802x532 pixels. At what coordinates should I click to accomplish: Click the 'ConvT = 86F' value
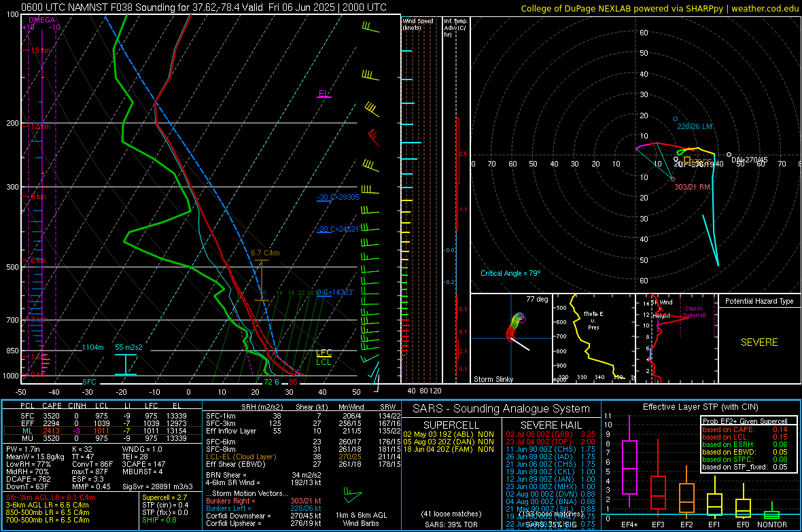(92, 465)
